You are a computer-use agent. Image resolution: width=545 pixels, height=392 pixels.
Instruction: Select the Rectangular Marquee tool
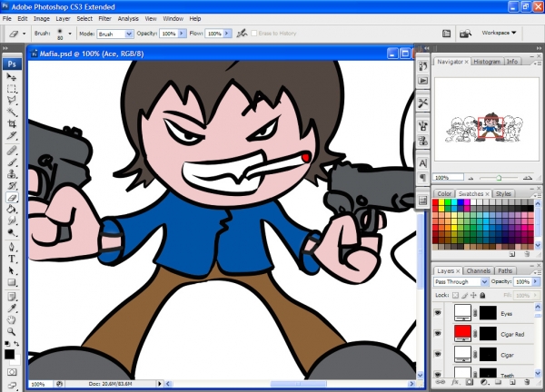[x=12, y=89]
